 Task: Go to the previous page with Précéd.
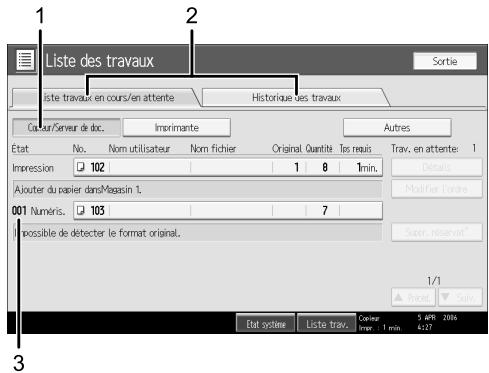click(x=413, y=297)
